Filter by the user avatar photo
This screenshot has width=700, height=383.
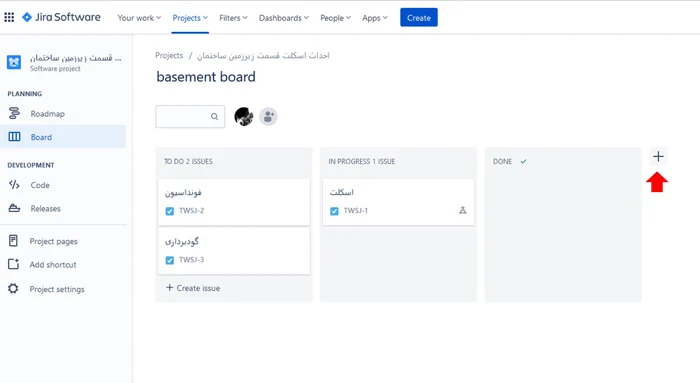coord(244,117)
